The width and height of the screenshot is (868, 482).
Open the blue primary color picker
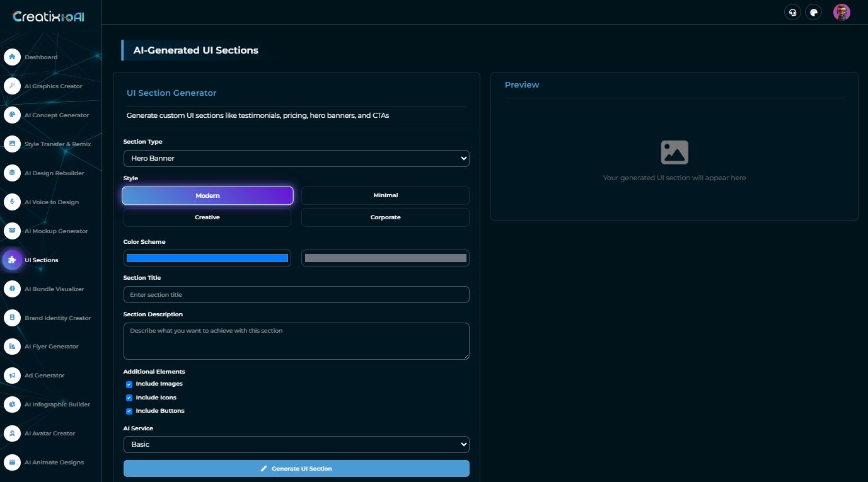[x=207, y=258]
